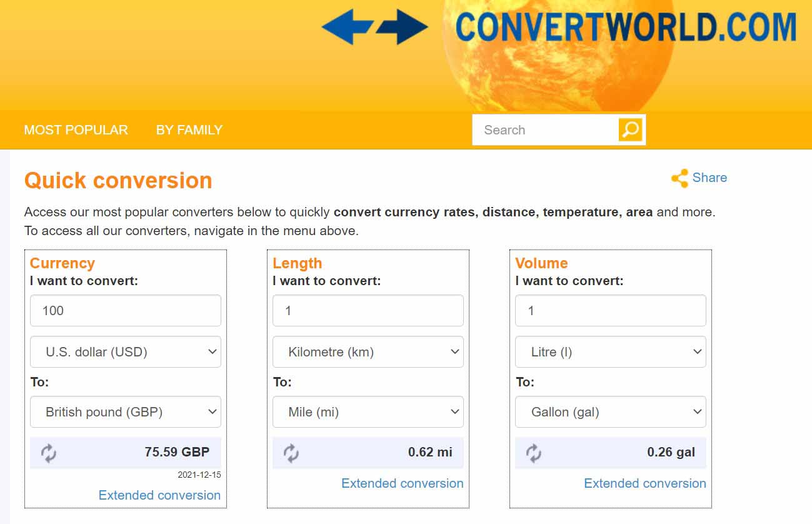Click the refresh icon in Currency result
The width and height of the screenshot is (812, 524).
point(49,453)
